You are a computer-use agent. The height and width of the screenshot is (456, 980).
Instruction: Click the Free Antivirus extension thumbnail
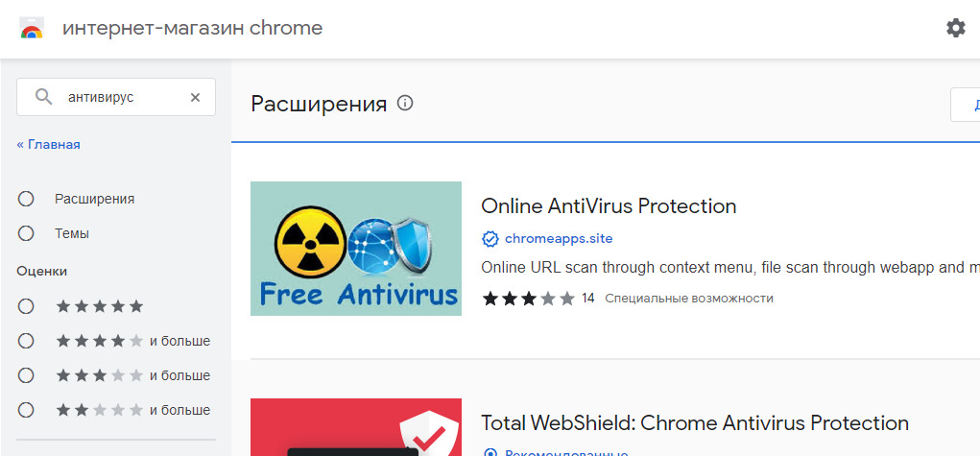point(355,249)
